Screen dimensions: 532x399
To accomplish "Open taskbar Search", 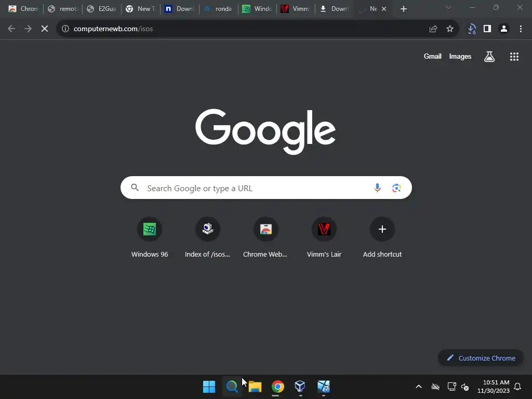I will pyautogui.click(x=232, y=387).
